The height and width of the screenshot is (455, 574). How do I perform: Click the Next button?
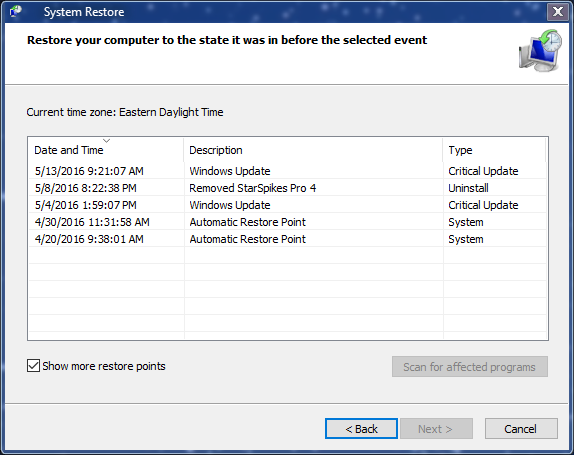[x=436, y=429]
